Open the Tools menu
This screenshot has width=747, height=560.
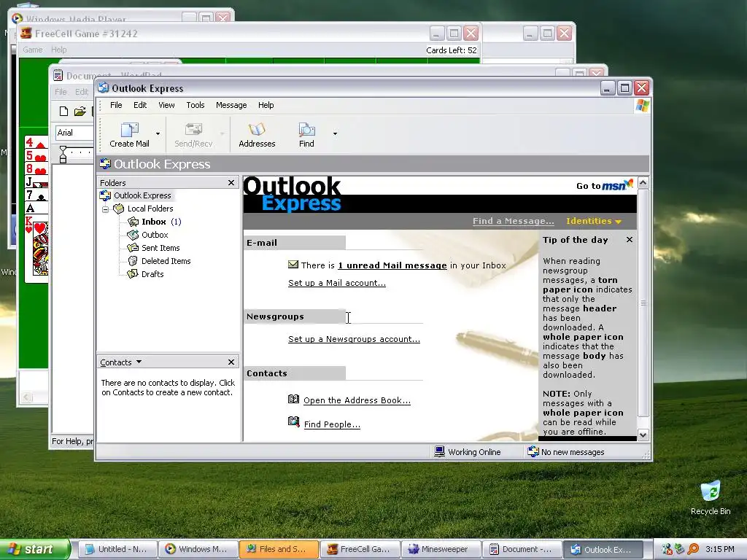tap(196, 105)
